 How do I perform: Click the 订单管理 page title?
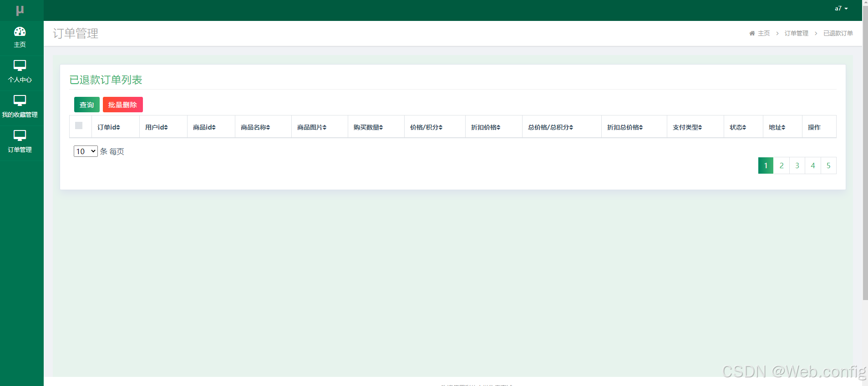76,33
